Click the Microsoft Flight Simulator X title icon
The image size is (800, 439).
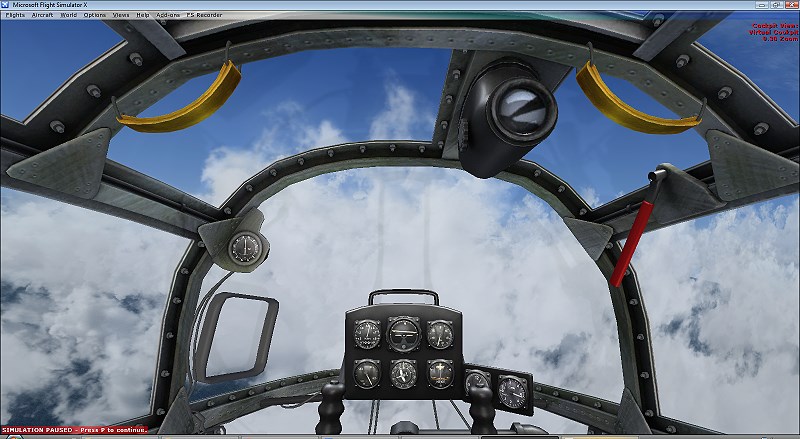pos(6,5)
